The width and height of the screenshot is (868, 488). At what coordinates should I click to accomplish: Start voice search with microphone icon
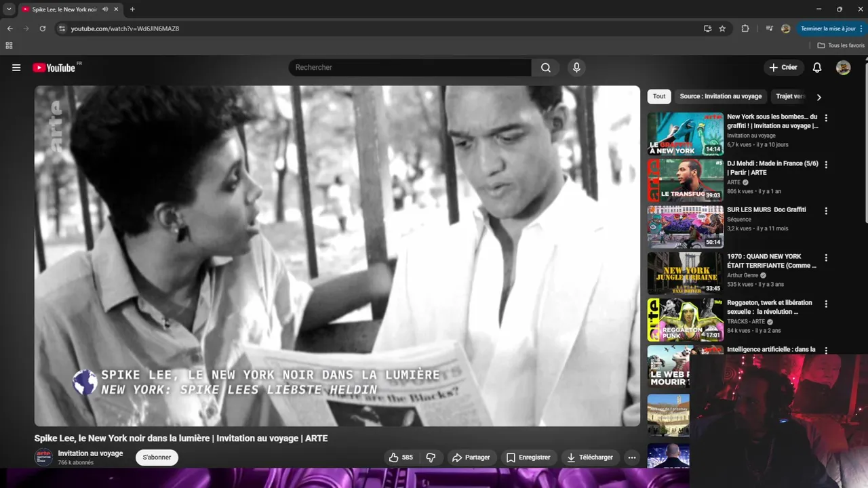click(x=576, y=68)
